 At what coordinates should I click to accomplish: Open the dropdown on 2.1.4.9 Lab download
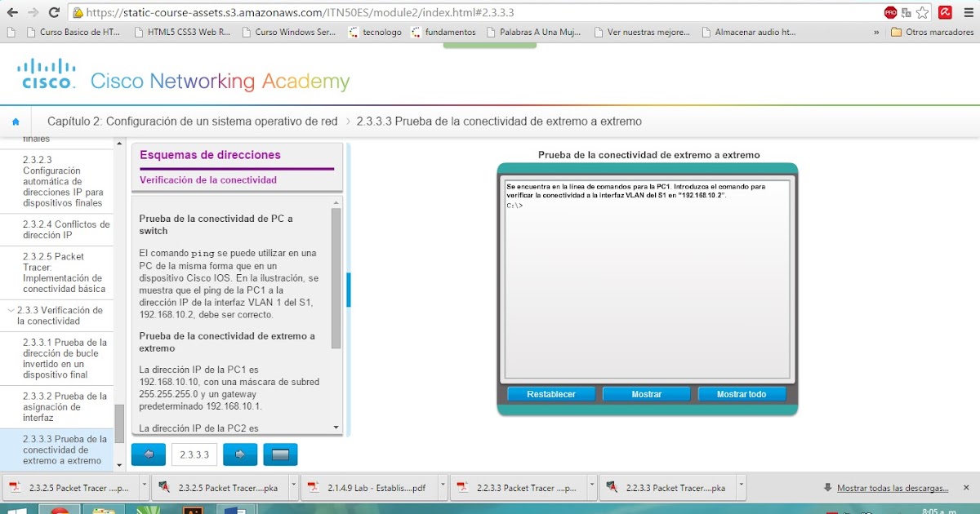(x=442, y=487)
